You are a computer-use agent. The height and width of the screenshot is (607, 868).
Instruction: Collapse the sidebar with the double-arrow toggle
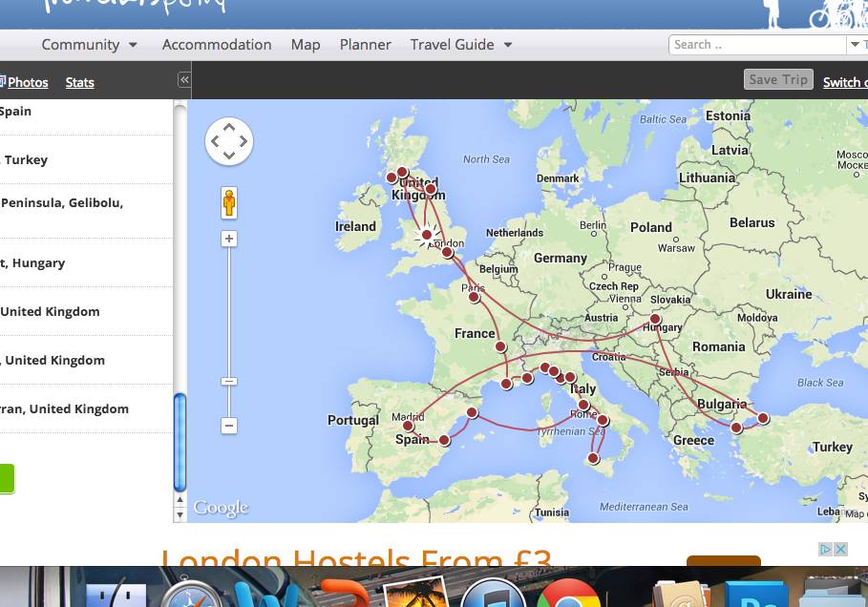(184, 81)
